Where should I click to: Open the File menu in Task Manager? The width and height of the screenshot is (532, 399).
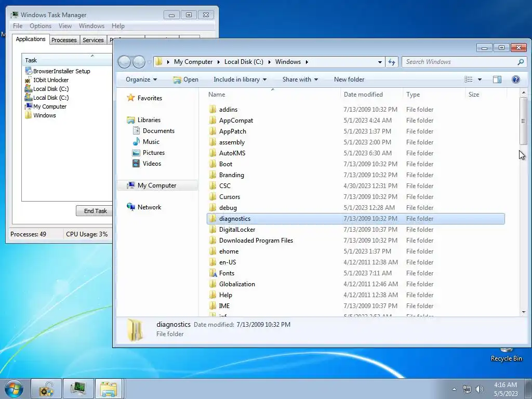click(x=18, y=26)
